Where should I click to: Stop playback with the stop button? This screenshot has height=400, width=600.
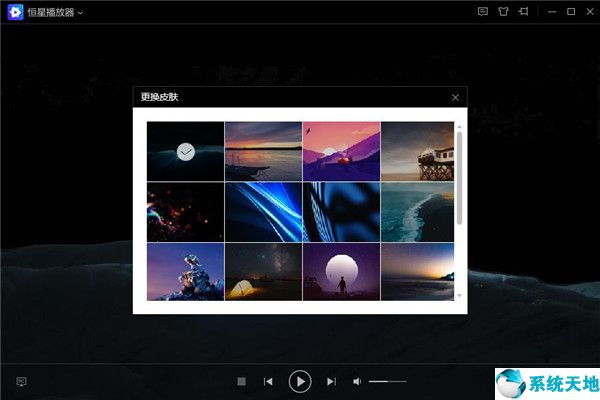241,382
